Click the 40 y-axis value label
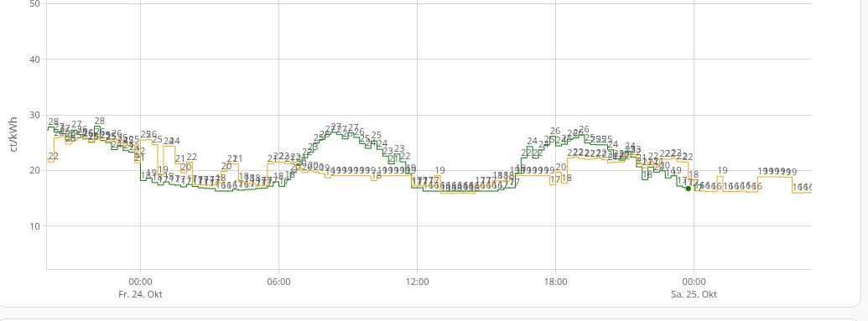Image resolution: width=868 pixels, height=321 pixels. [x=34, y=60]
